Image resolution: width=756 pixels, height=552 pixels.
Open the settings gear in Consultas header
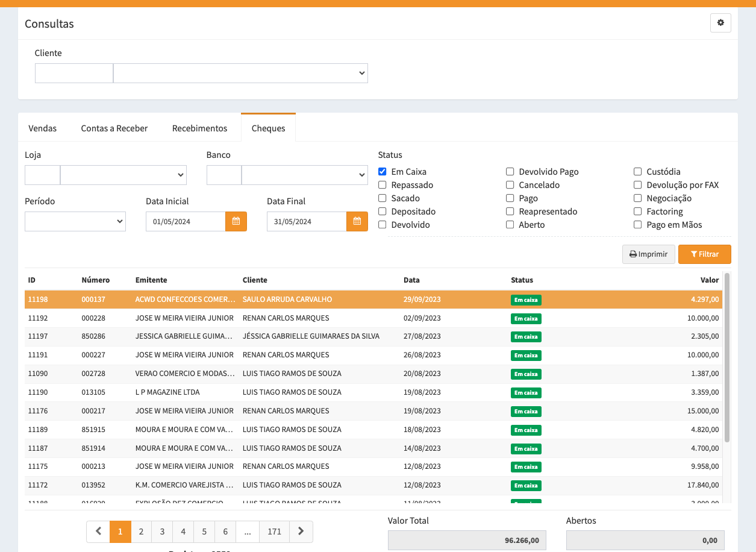pyautogui.click(x=720, y=23)
